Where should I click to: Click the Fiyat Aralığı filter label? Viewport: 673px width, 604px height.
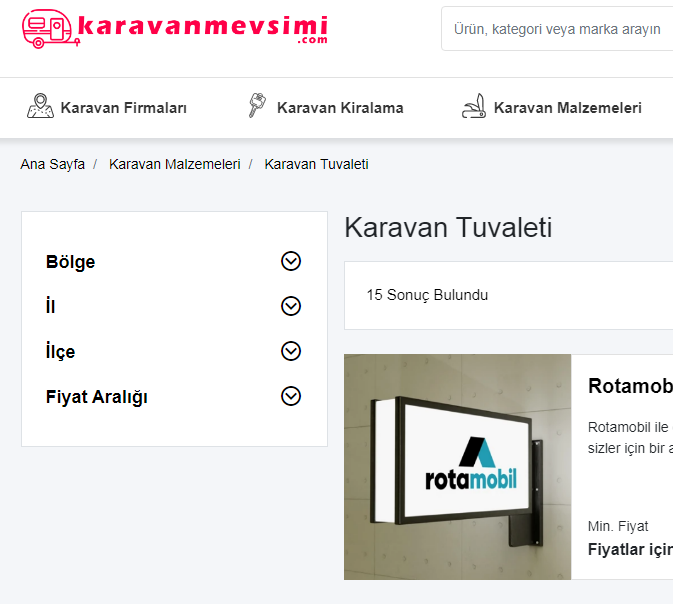click(96, 397)
